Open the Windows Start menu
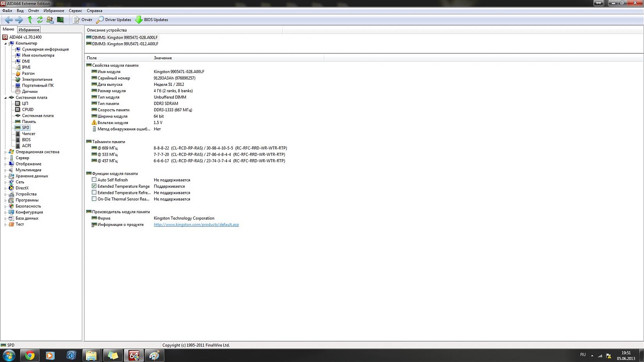 9,355
